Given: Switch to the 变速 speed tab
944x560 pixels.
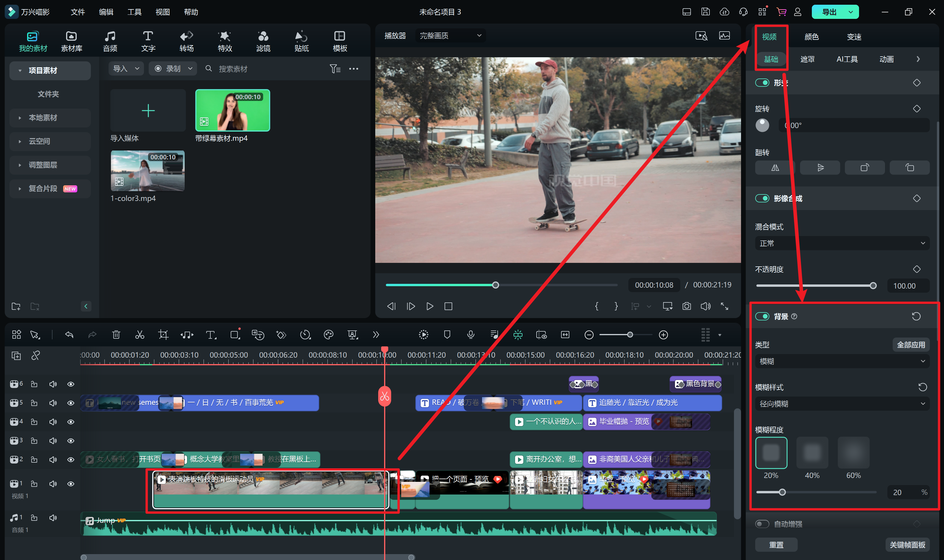Looking at the screenshot, I should 854,37.
